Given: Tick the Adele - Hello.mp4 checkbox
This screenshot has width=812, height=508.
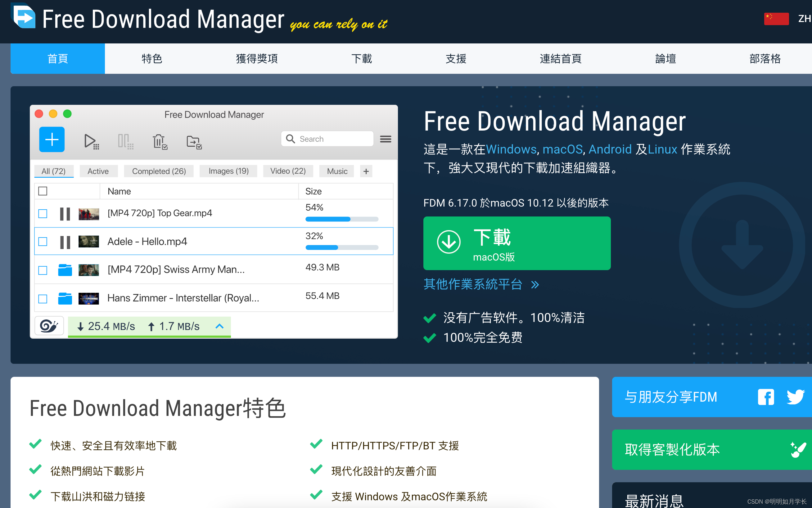Looking at the screenshot, I should pos(43,242).
